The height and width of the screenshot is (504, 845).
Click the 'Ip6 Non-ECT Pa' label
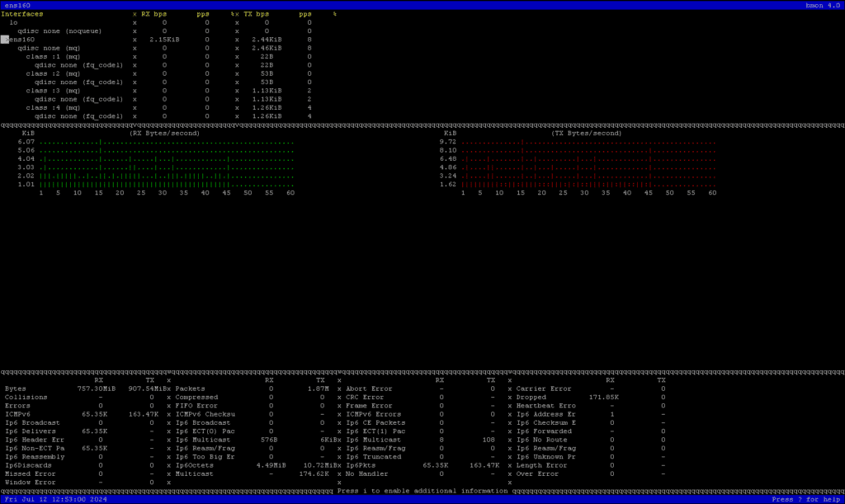(x=35, y=449)
